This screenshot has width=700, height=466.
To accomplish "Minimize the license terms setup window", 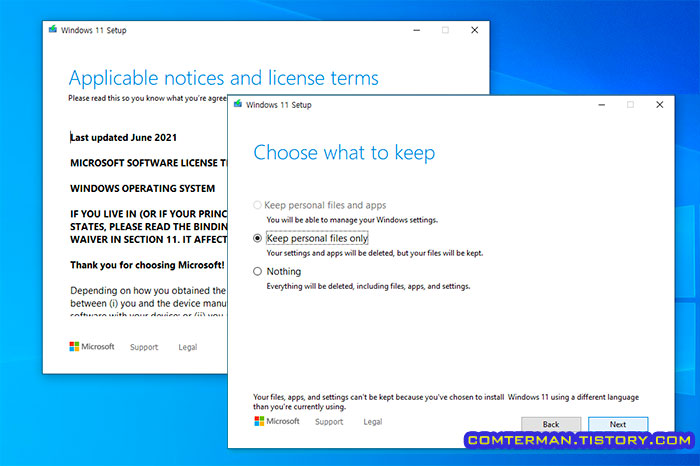I will coord(417,30).
